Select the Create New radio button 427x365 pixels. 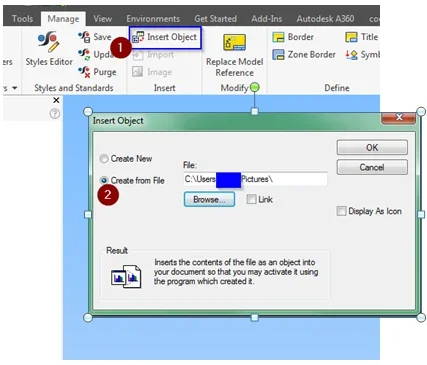coord(104,159)
